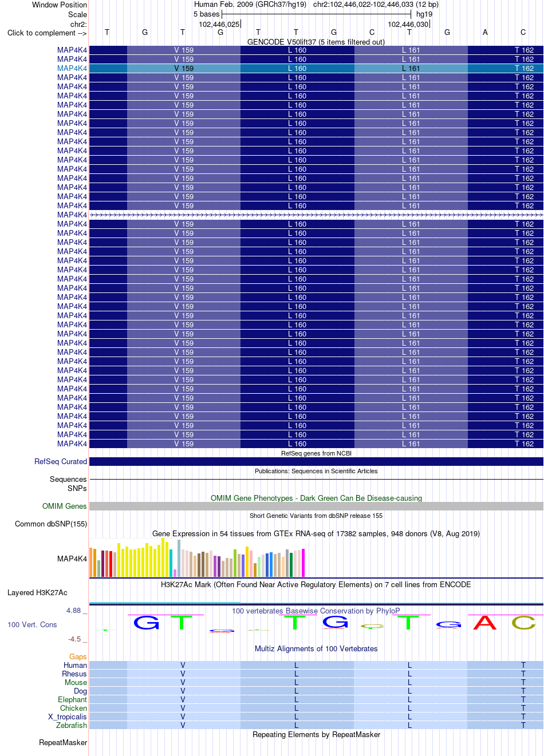Screen dimensions: 544x756
Task: Click base A in the sequence row
Action: point(485,32)
